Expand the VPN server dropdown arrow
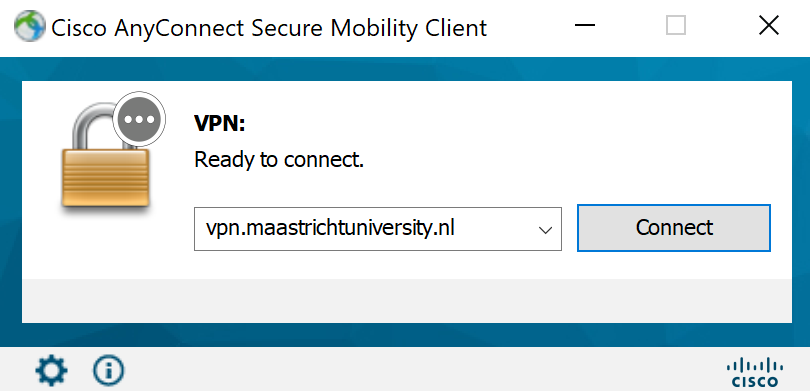The image size is (810, 391). (x=545, y=229)
